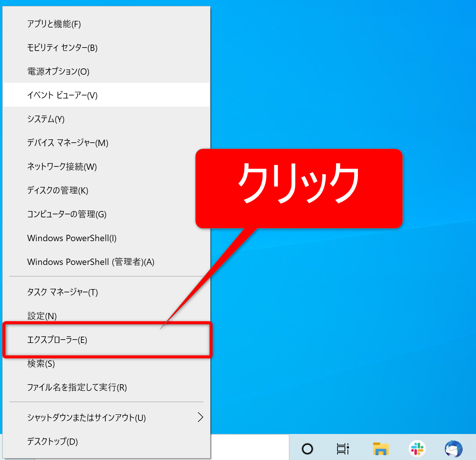Image resolution: width=476 pixels, height=460 pixels.
Task: Open 電源オプション(O) from the menu
Action: (58, 72)
